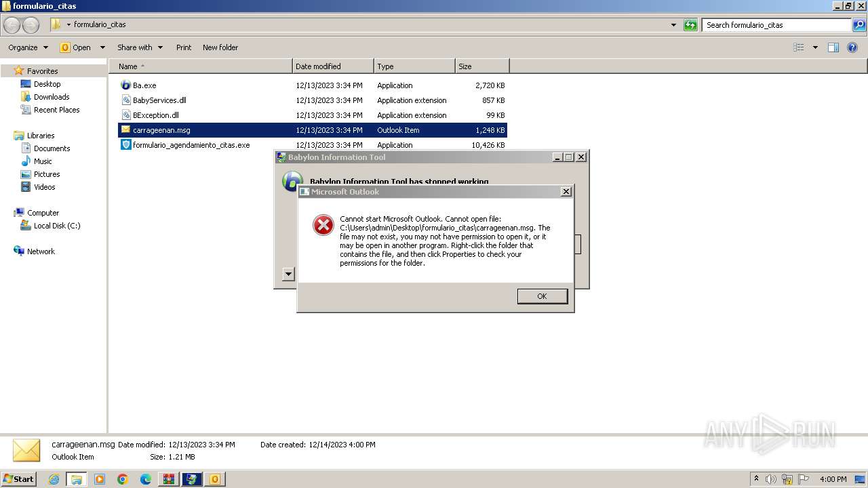Open the Share with menu
Screen dimensions: 868x488
click(x=140, y=47)
